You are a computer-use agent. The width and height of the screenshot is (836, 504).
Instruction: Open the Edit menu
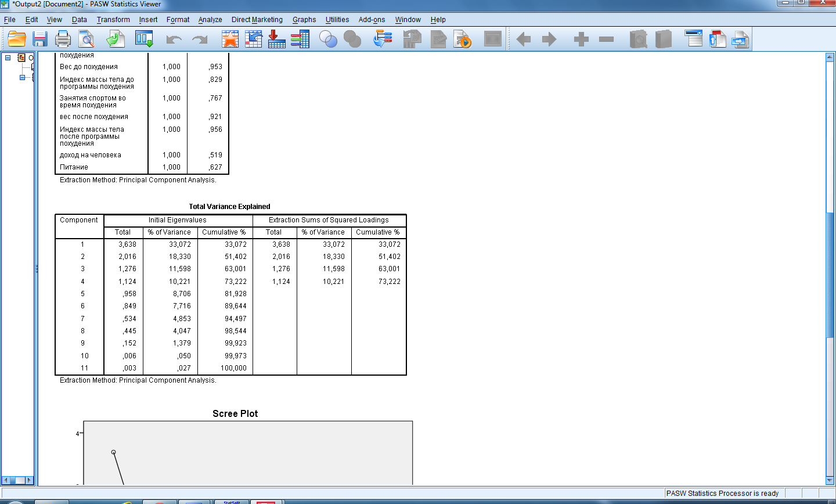(32, 20)
